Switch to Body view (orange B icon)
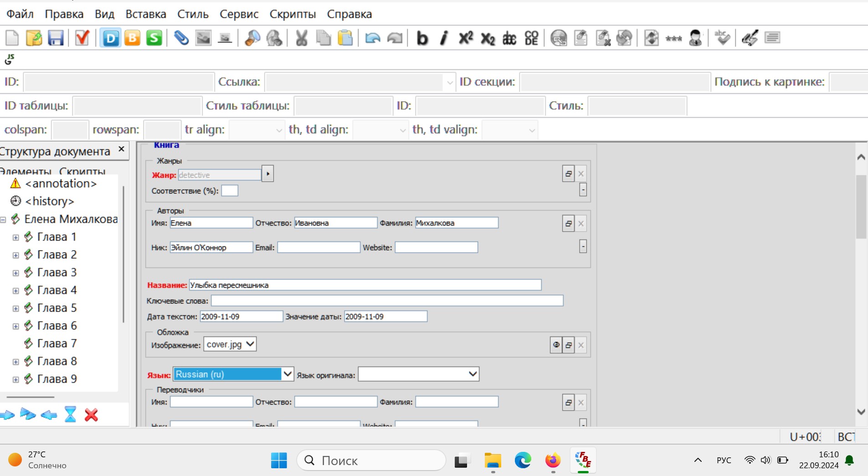The image size is (868, 476). click(x=132, y=38)
